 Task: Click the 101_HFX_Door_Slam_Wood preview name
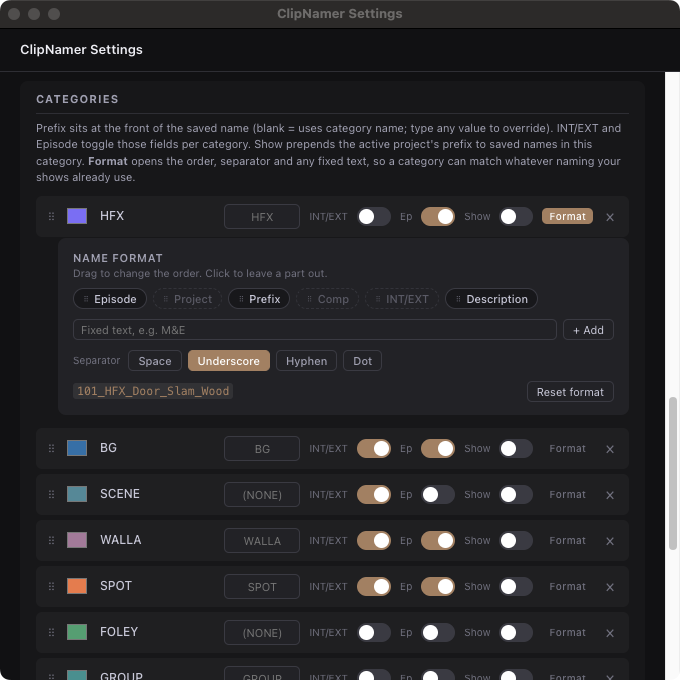click(153, 391)
